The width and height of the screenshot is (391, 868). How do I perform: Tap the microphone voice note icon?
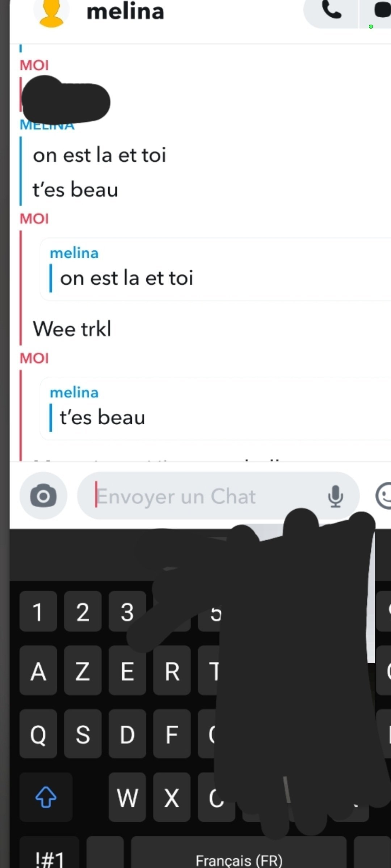coord(335,496)
